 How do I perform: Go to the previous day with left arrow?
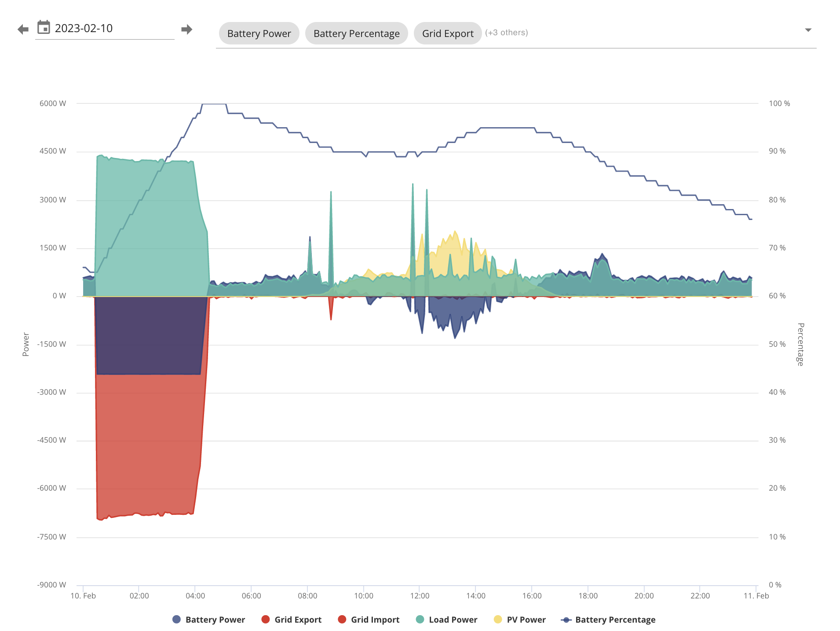[x=23, y=29]
